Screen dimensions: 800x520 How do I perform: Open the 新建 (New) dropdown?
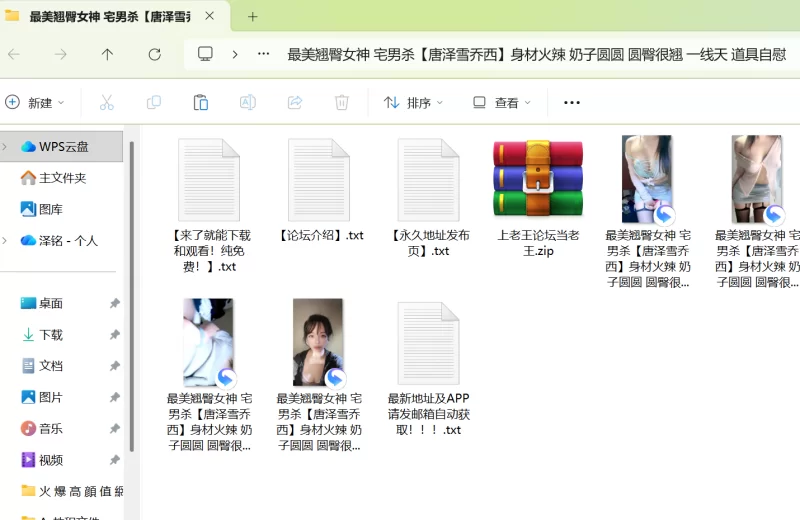pyautogui.click(x=35, y=102)
